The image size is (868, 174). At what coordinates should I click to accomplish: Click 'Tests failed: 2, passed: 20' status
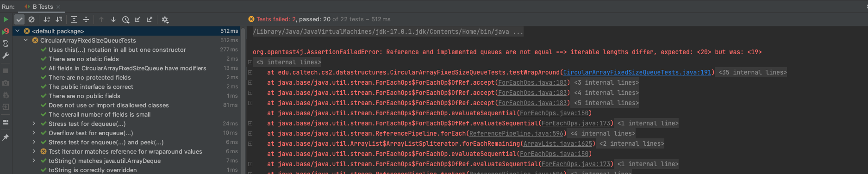(293, 19)
